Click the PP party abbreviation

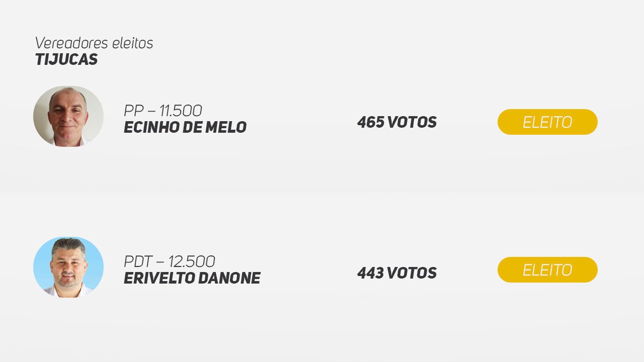coord(133,111)
